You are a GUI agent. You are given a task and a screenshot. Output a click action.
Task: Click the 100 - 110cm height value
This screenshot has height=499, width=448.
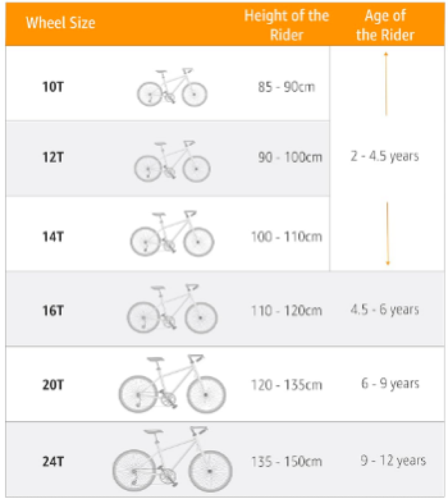pyautogui.click(x=287, y=236)
